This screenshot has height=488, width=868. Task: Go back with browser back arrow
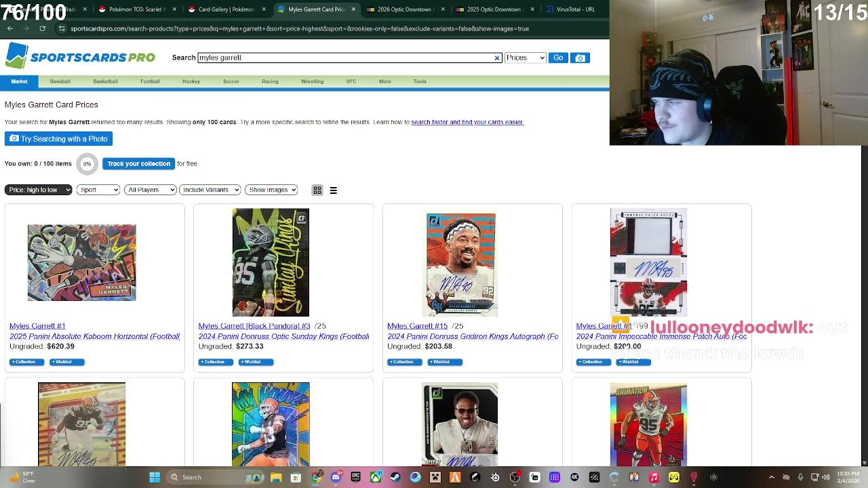pos(9,28)
